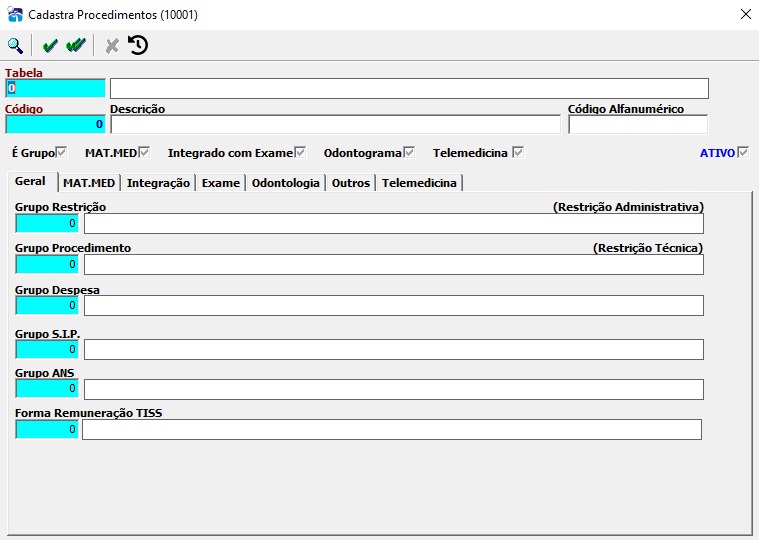Toggle the ATIVO checkbox

click(743, 152)
